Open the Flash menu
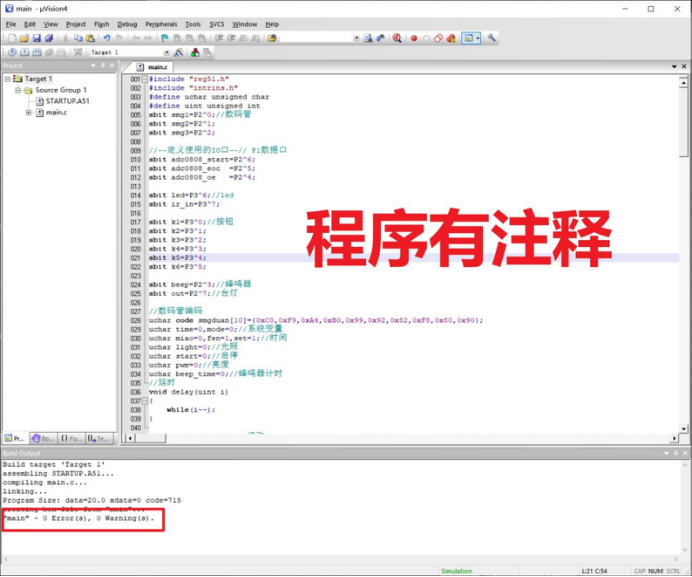The image size is (692, 577). click(102, 24)
